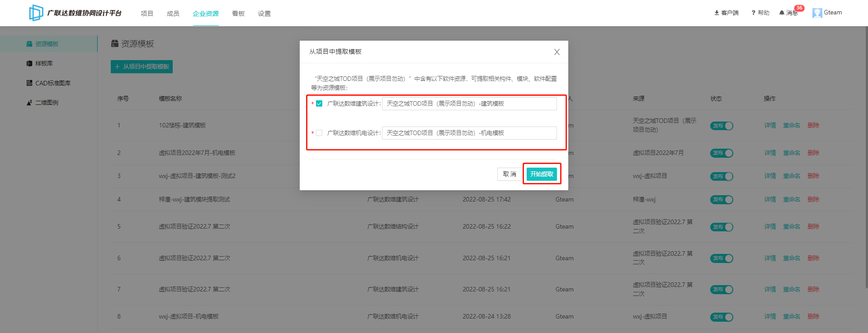
Task: Click the 建筑模板 name input field
Action: tap(469, 103)
